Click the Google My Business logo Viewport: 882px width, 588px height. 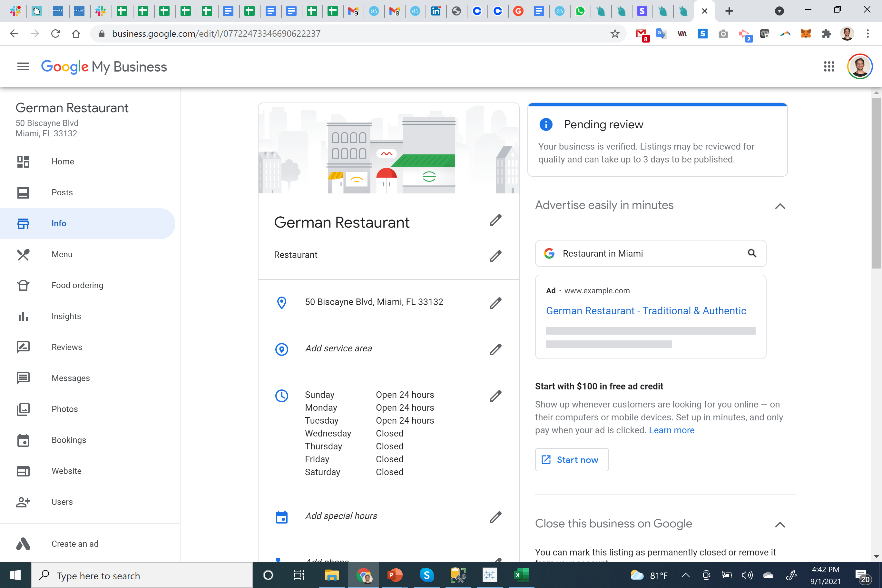104,67
